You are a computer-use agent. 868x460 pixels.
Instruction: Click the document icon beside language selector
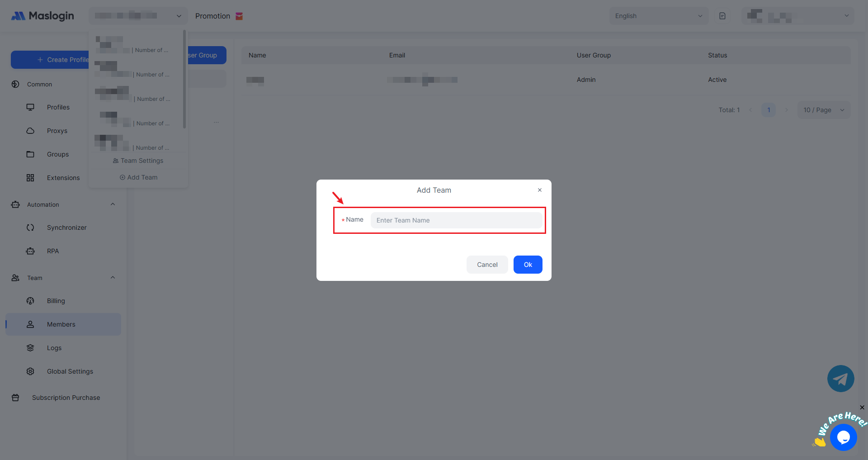[722, 16]
